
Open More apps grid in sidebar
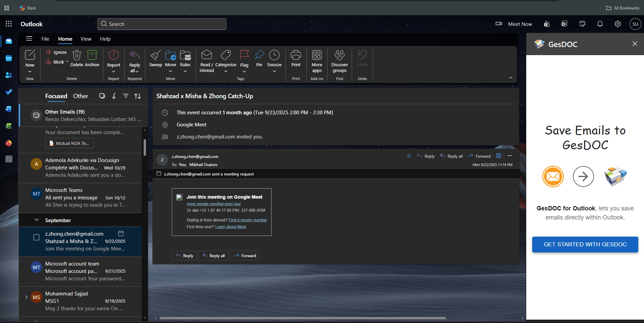point(9,159)
